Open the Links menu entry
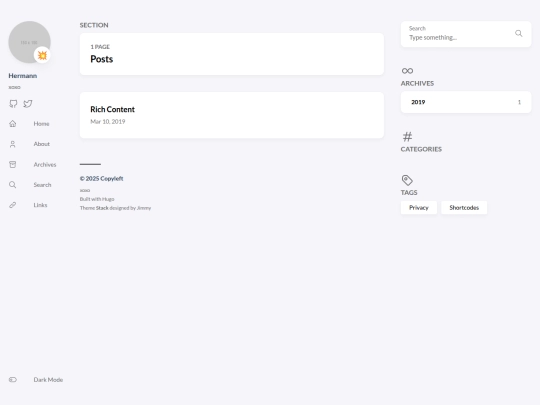The image size is (540, 405). coord(40,205)
